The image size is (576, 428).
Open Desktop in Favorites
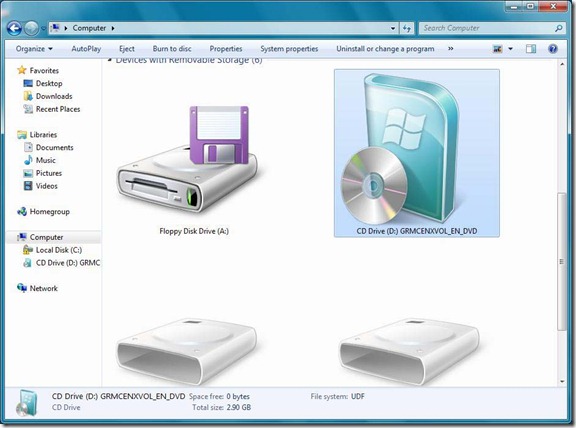coord(49,83)
